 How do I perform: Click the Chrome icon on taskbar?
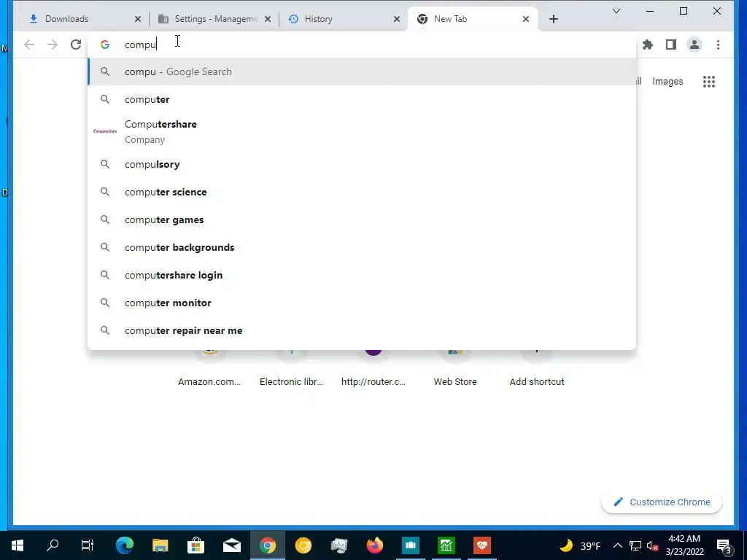(268, 545)
